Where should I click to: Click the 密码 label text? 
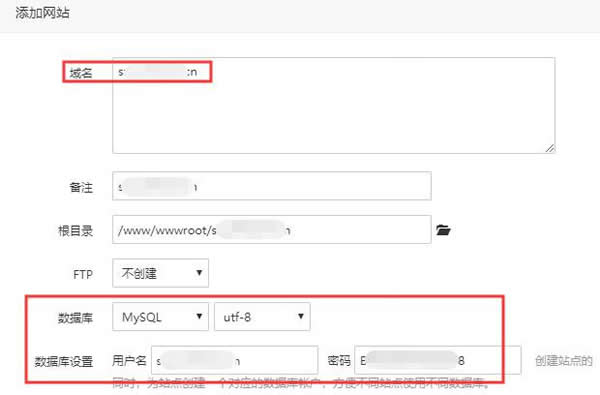339,361
